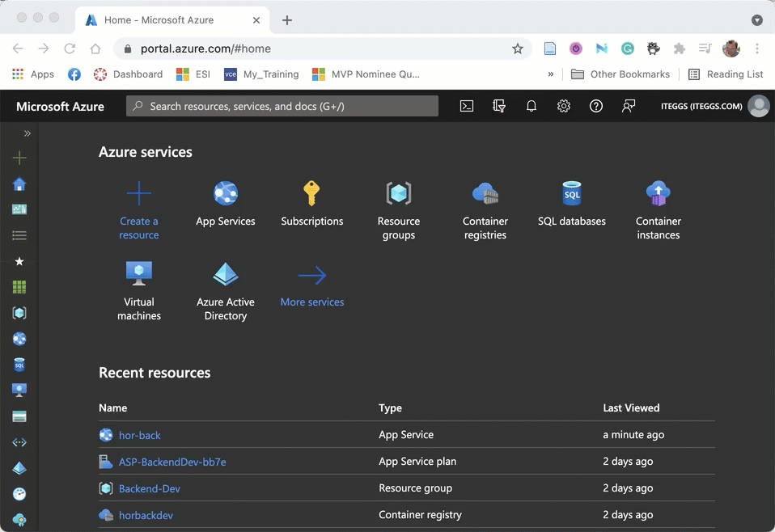Viewport: 775px width, 532px height.
Task: Open Apps bookmarks shortcut
Action: [x=32, y=74]
